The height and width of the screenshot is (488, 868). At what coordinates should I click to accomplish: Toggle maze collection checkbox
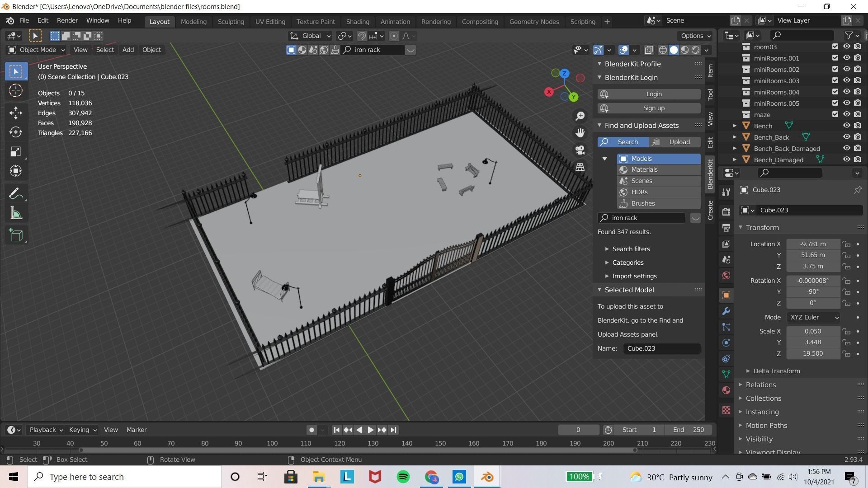pos(835,114)
